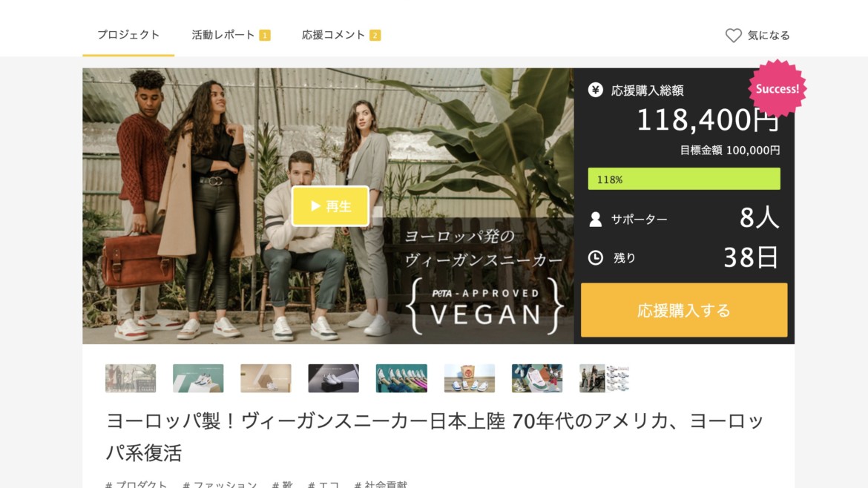Click the clock icon next to 残り
This screenshot has width=868, height=488.
[x=596, y=258]
